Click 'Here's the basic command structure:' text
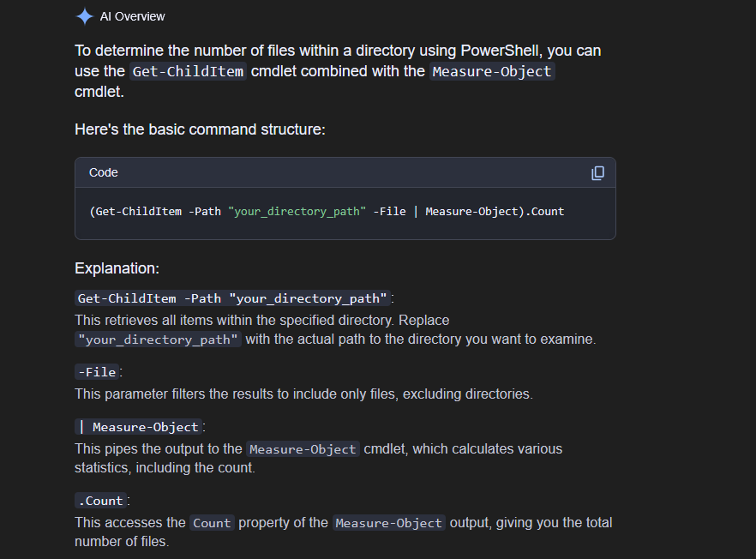The height and width of the screenshot is (559, 756). click(x=200, y=129)
